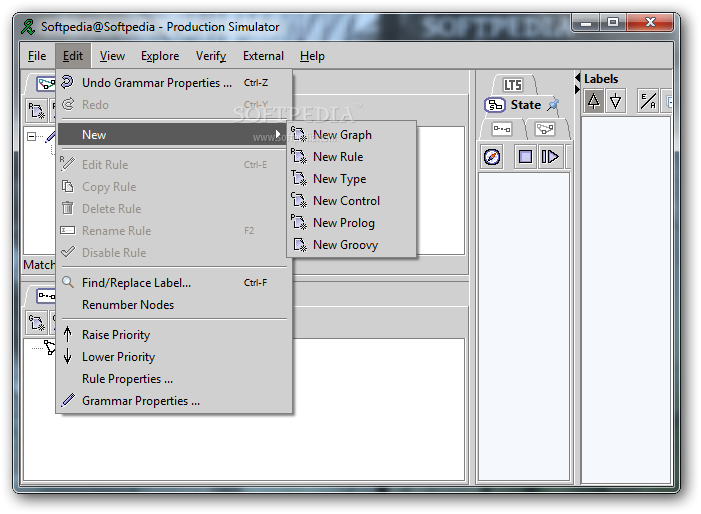The image size is (701, 514).
Task: Select New Graph from submenu
Action: tap(351, 135)
